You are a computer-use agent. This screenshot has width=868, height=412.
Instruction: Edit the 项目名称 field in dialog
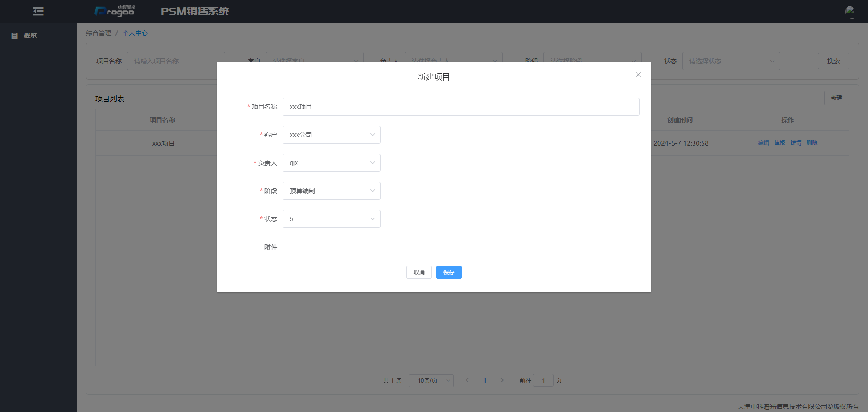coord(460,107)
